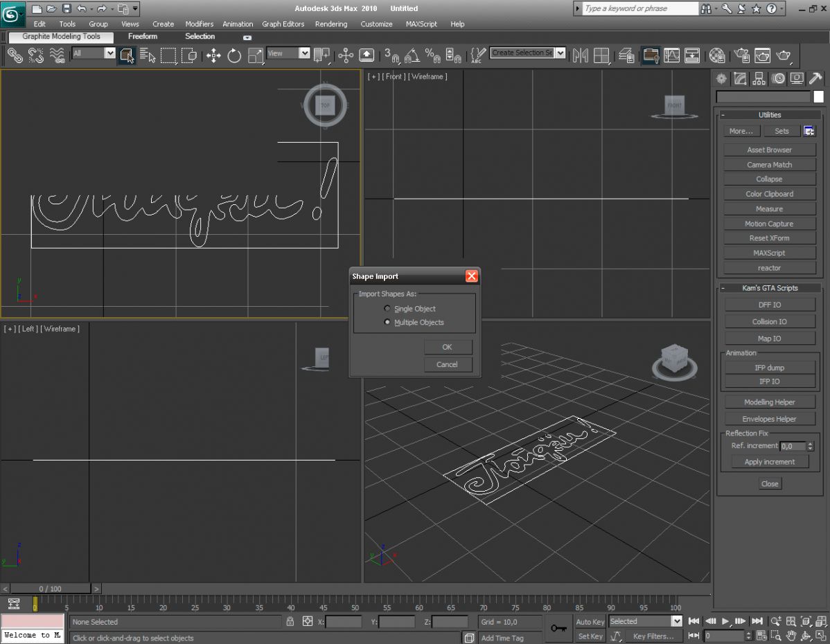
Task: Choose the Select Object arrow tool
Action: 127,55
